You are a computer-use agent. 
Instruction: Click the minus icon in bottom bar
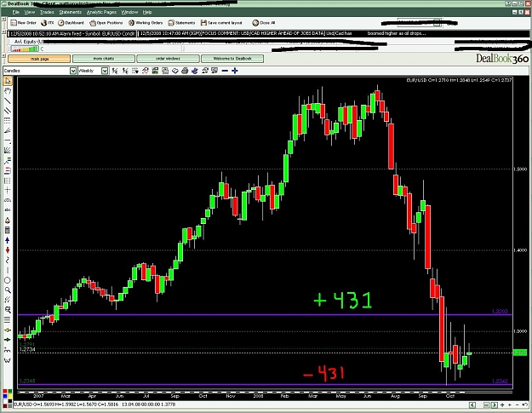518,404
